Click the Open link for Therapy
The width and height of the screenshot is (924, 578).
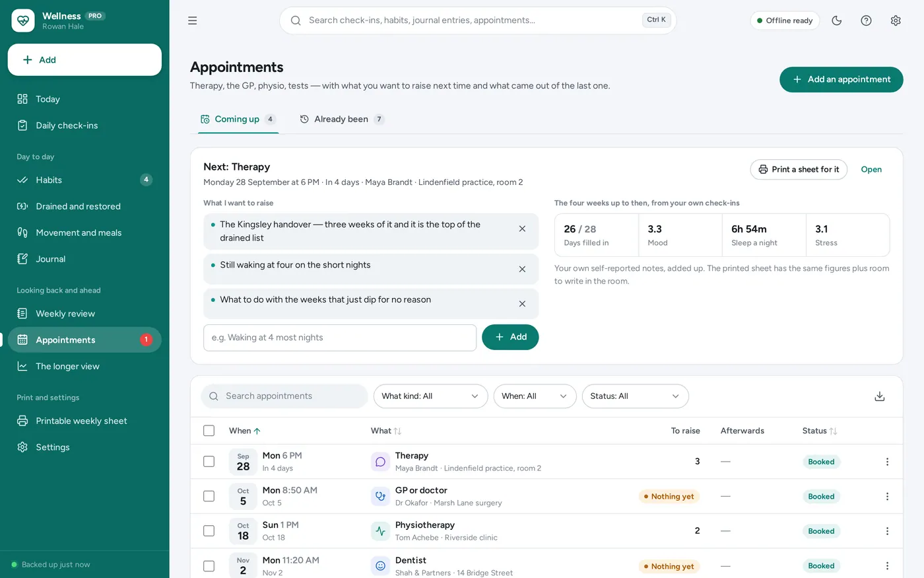[x=871, y=170]
